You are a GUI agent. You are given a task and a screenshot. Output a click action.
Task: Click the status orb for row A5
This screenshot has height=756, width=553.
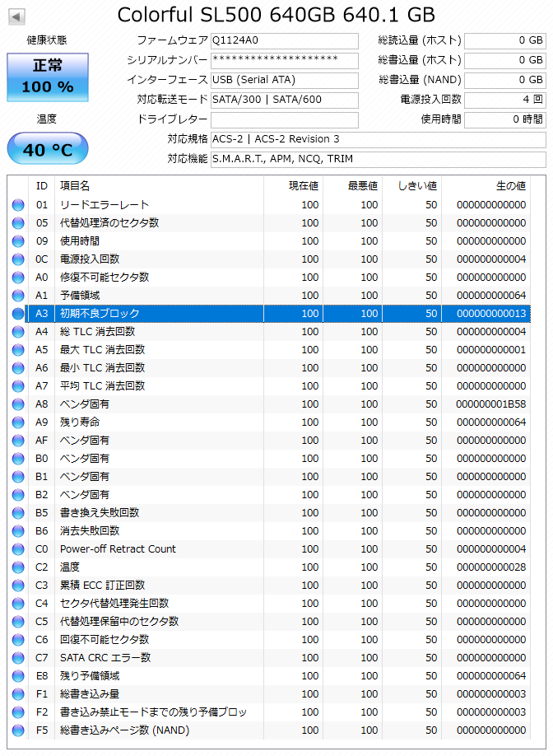(18, 350)
